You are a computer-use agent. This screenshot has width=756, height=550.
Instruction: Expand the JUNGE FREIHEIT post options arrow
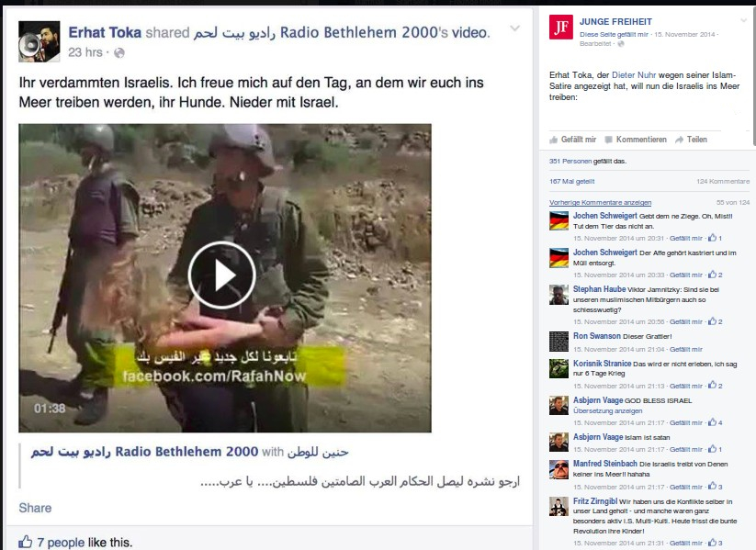743,21
